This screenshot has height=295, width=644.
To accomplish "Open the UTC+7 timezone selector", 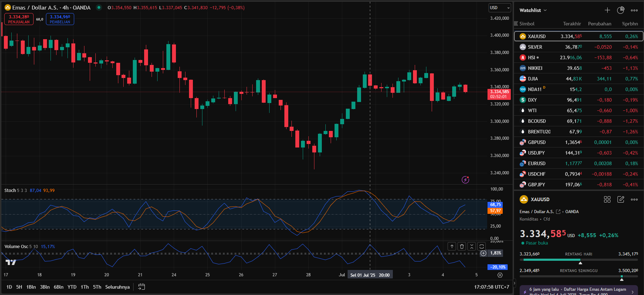I will tap(491, 287).
